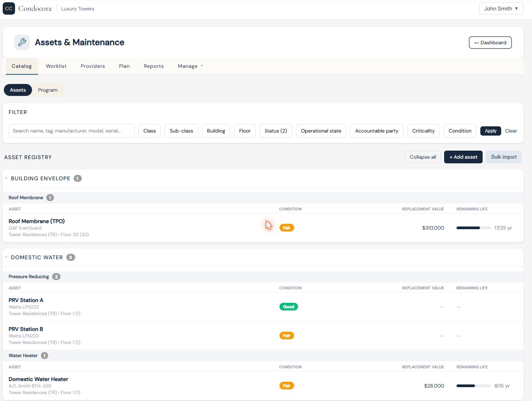
Task: Open the Roof Membrane (TPO) asset
Action: point(37,221)
